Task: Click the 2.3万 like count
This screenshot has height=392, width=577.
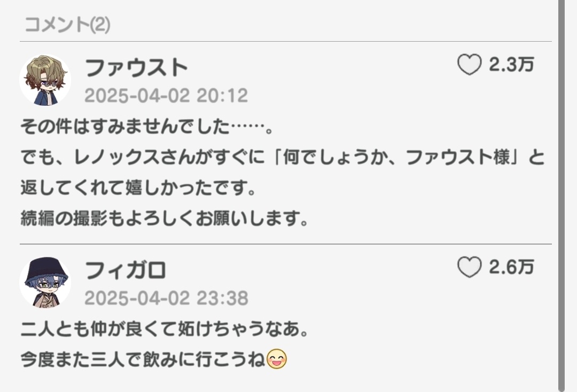Action: [511, 65]
